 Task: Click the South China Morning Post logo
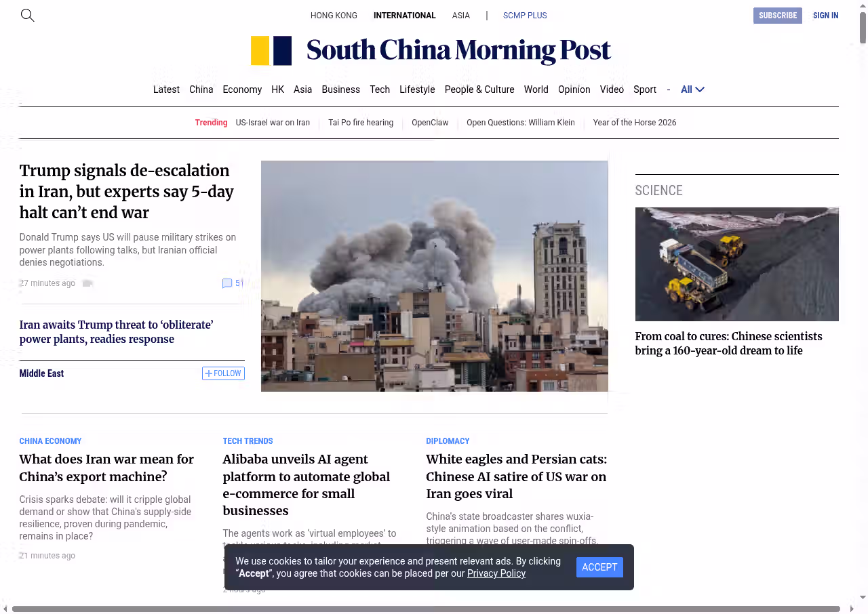tap(431, 51)
